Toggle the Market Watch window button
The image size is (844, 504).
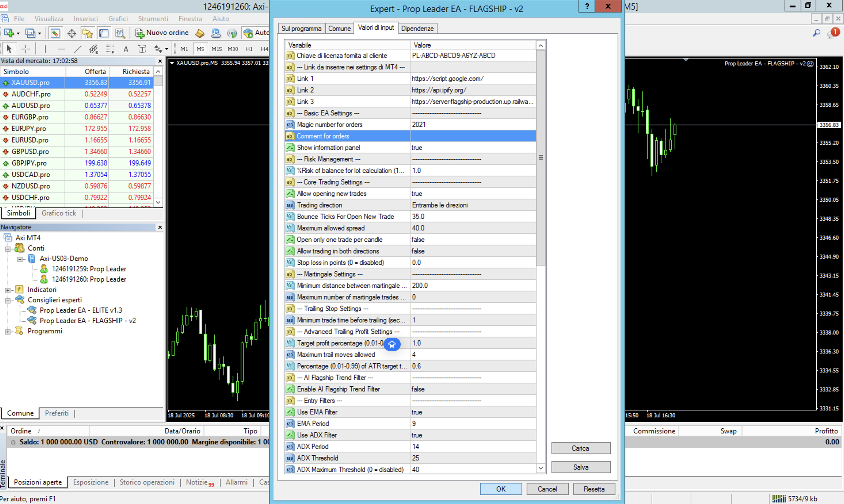(55, 33)
